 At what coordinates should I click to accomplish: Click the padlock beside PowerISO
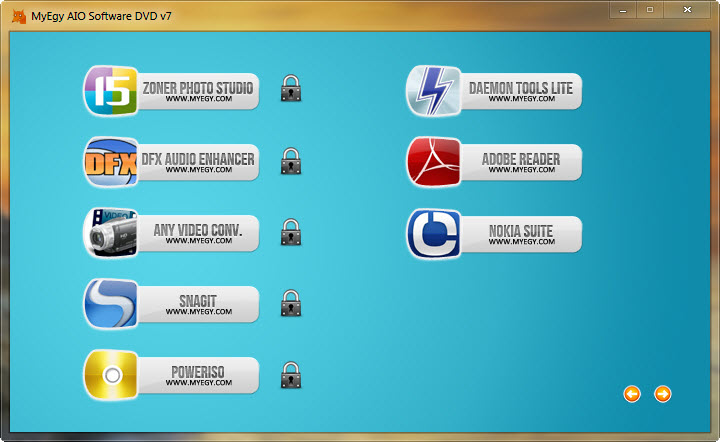click(x=291, y=375)
